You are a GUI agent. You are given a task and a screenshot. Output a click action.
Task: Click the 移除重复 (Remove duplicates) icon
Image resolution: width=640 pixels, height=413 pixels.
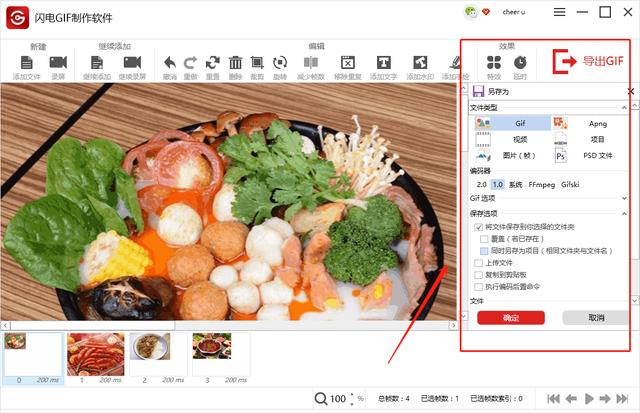pyautogui.click(x=348, y=62)
